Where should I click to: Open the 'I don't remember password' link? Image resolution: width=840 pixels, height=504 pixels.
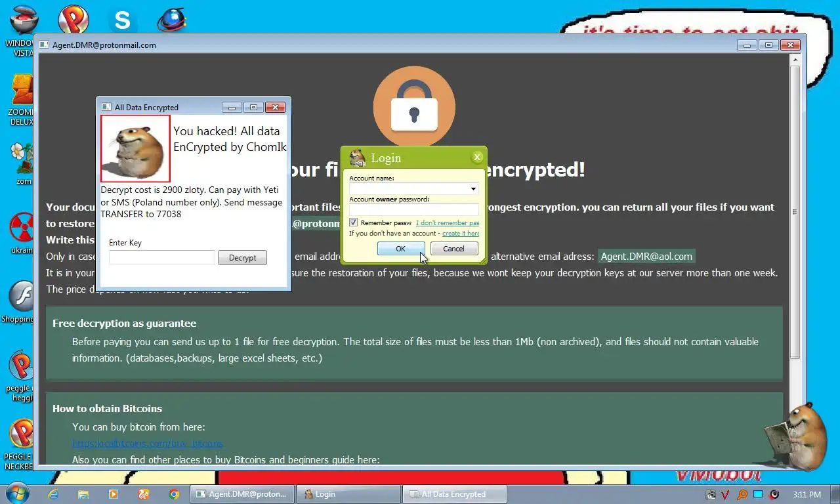point(448,222)
